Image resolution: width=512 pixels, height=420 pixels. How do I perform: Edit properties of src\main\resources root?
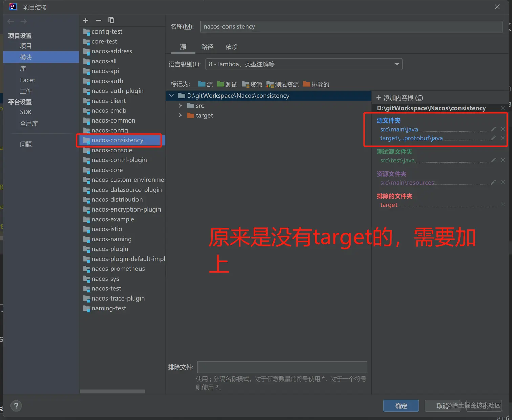493,182
